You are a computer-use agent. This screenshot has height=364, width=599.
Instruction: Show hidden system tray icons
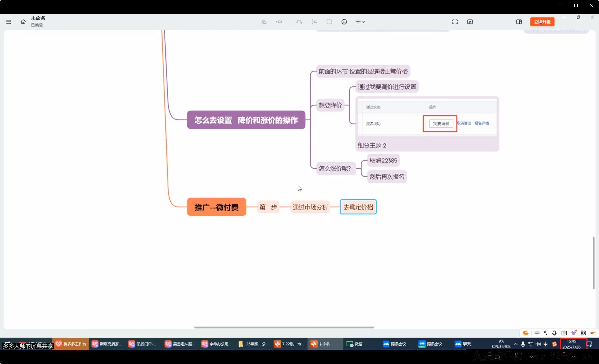(x=515, y=344)
